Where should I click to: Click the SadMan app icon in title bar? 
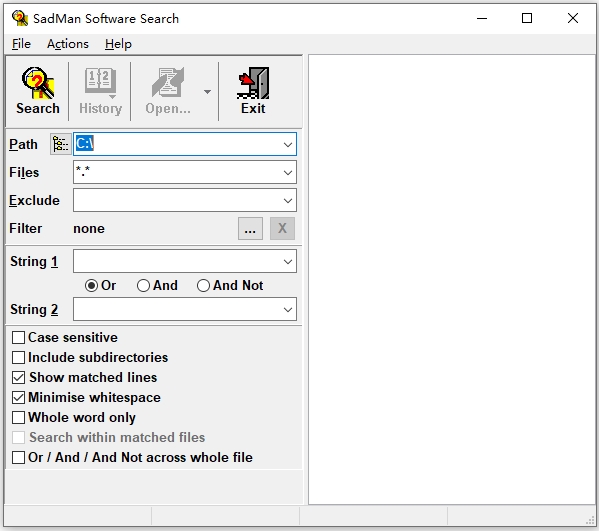pos(19,18)
